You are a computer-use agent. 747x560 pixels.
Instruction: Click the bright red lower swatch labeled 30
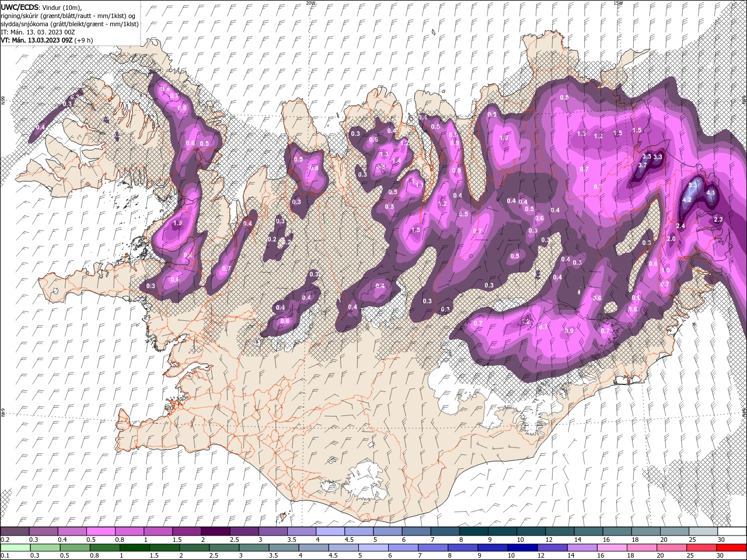point(732,548)
